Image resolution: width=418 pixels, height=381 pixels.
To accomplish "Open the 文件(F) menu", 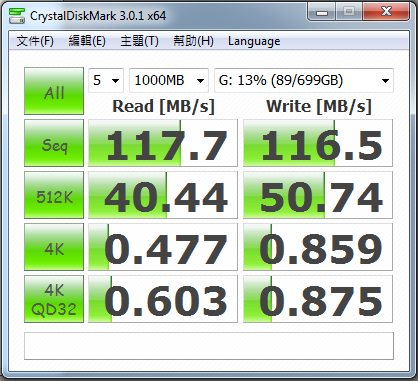I will [x=35, y=41].
